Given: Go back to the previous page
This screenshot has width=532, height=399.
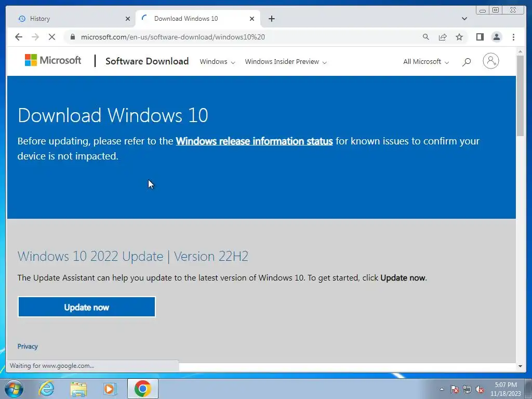Looking at the screenshot, I should pos(19,37).
